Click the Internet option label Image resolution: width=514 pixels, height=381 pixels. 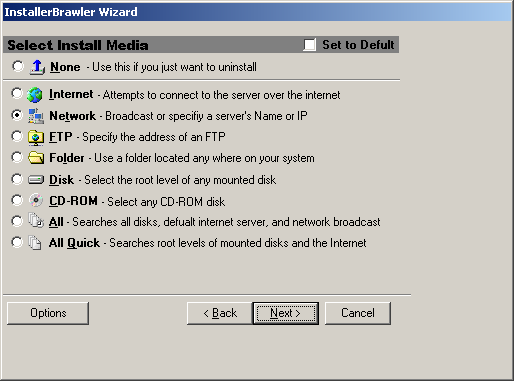71,94
